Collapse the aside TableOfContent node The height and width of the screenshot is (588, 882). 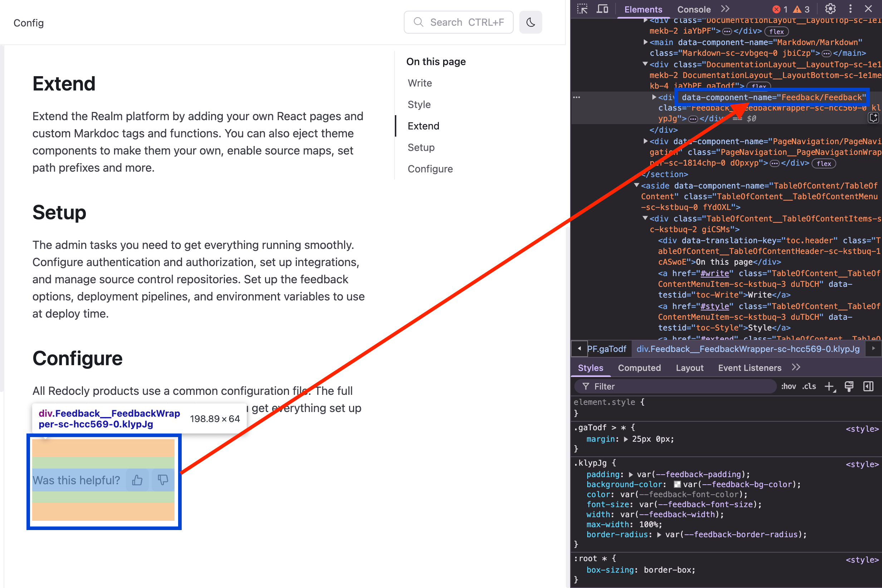tap(636, 185)
